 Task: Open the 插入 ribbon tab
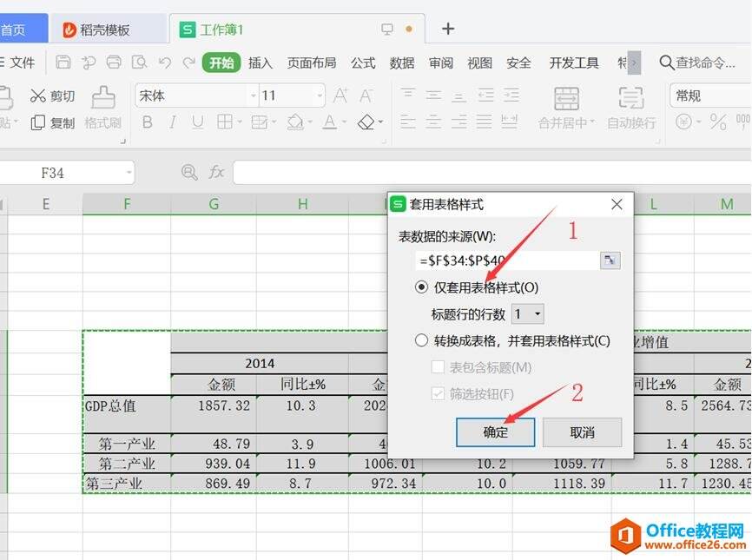(261, 63)
